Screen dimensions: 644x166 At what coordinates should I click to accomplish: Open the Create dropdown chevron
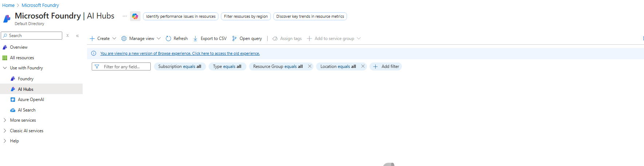click(x=114, y=39)
